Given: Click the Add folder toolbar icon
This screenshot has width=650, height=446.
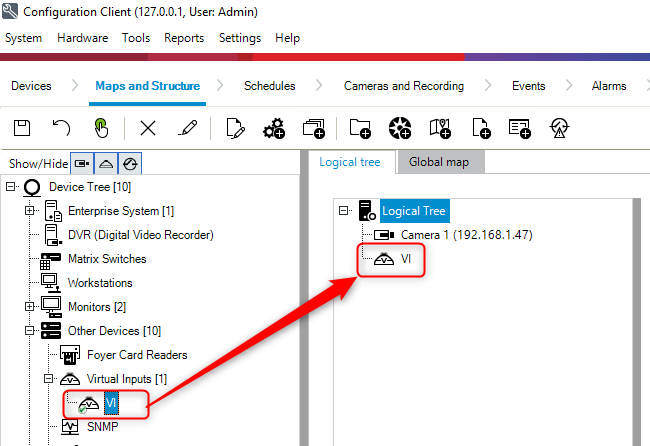Looking at the screenshot, I should pos(360,128).
